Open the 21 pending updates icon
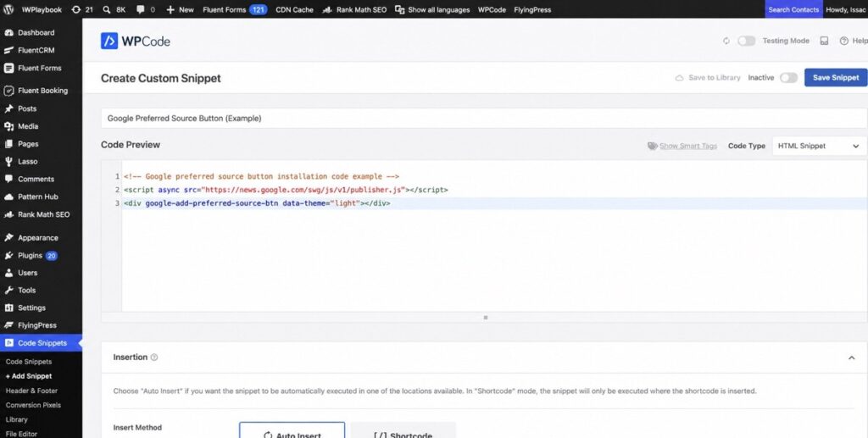 82,9
